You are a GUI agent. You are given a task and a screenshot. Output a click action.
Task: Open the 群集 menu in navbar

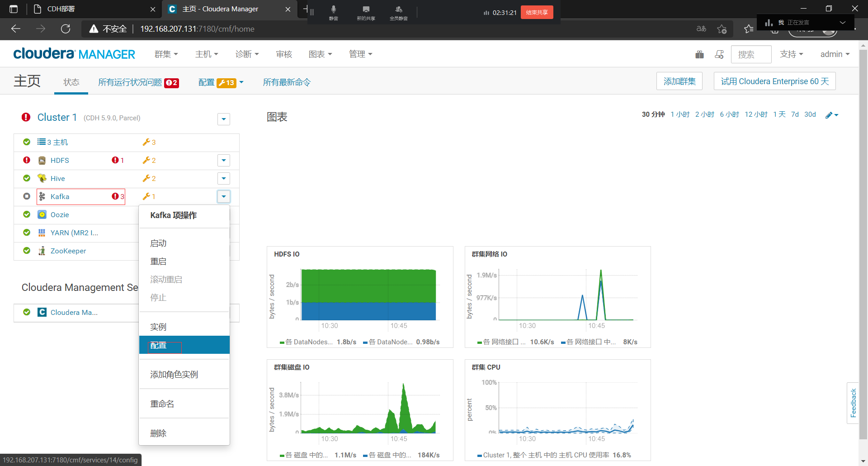click(x=166, y=54)
